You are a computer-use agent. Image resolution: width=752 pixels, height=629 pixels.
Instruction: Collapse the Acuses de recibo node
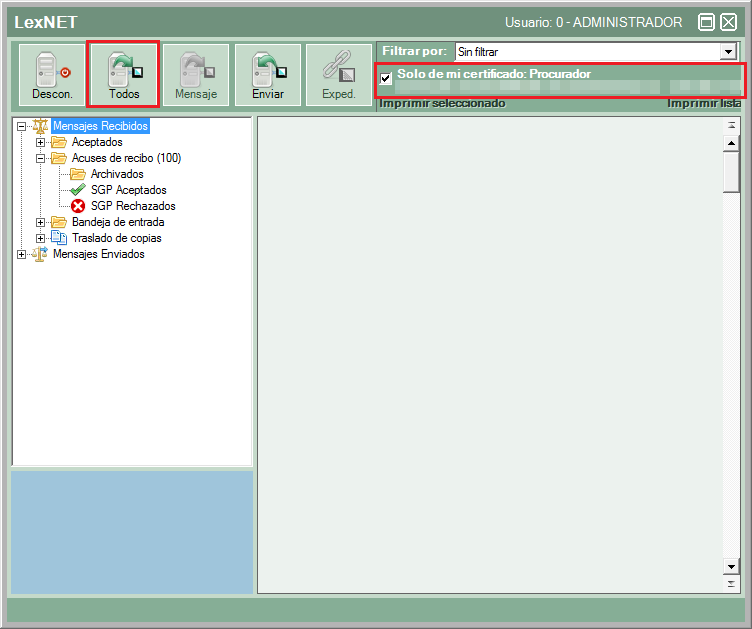click(41, 158)
